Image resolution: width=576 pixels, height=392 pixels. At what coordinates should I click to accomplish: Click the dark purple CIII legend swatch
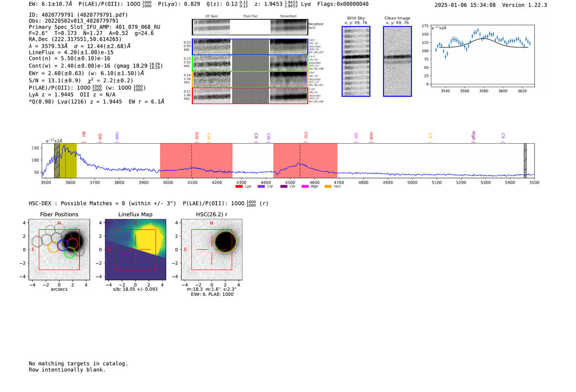tap(283, 187)
